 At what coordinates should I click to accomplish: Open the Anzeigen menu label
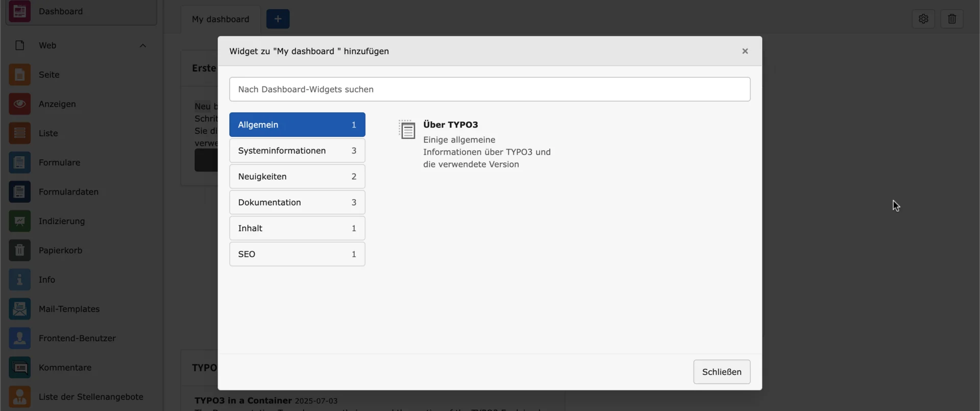pyautogui.click(x=57, y=104)
